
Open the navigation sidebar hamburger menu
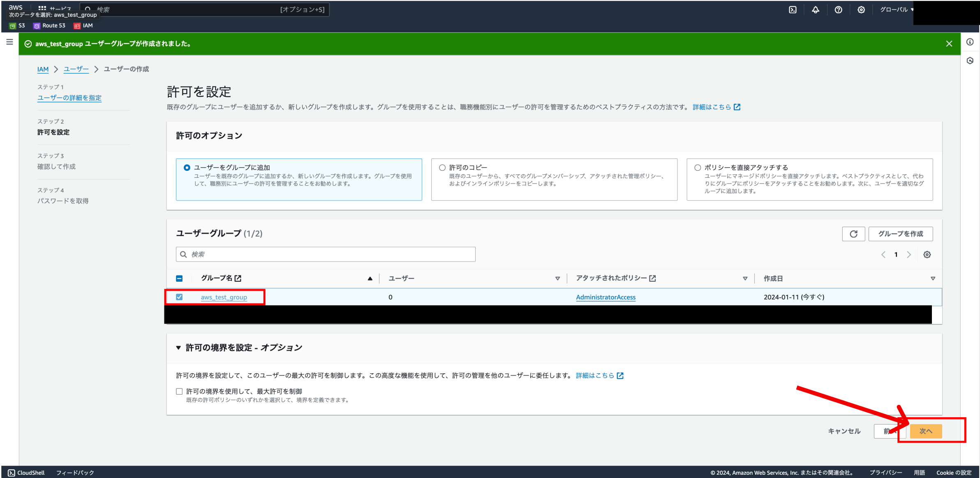(9, 42)
